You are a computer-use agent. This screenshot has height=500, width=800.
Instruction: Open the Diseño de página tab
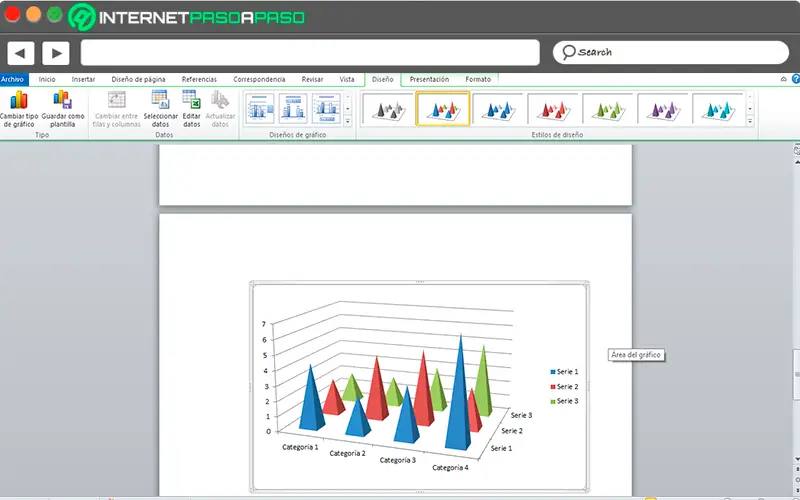138,80
